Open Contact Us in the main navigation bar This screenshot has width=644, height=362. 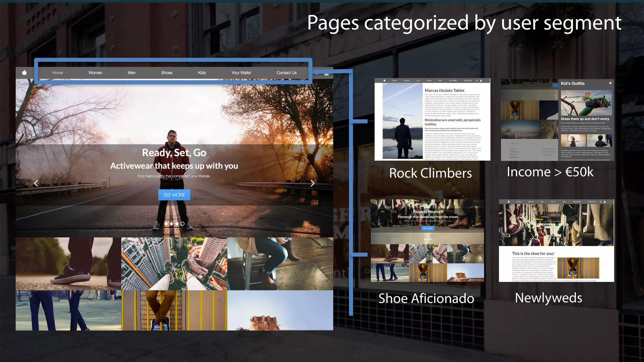(x=286, y=73)
